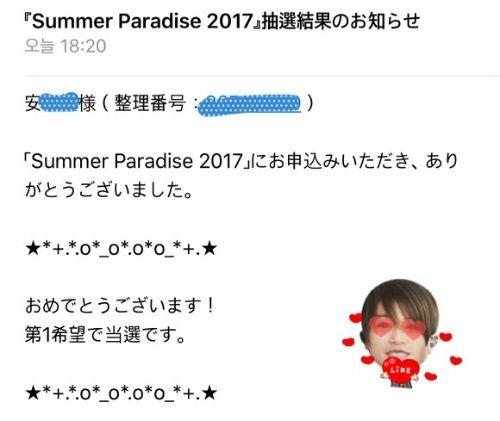
Task: Click the 整理番号 label
Action: 150,103
